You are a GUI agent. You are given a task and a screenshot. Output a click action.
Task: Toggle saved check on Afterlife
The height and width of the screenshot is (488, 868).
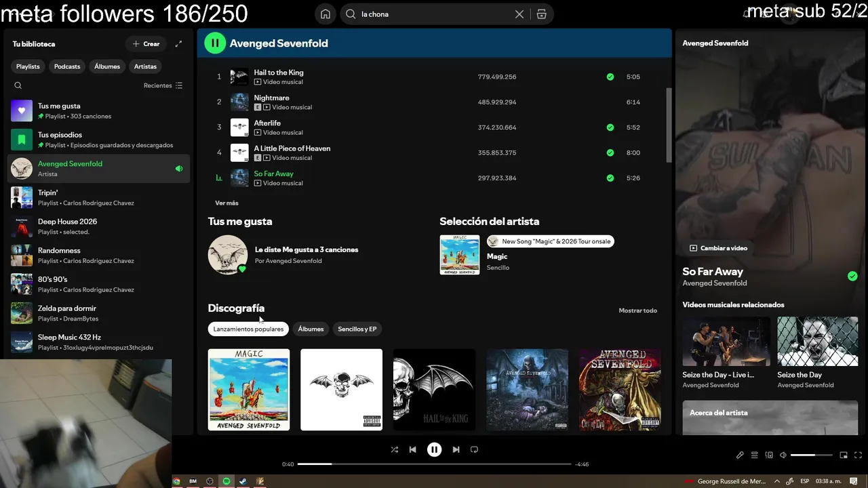(610, 127)
